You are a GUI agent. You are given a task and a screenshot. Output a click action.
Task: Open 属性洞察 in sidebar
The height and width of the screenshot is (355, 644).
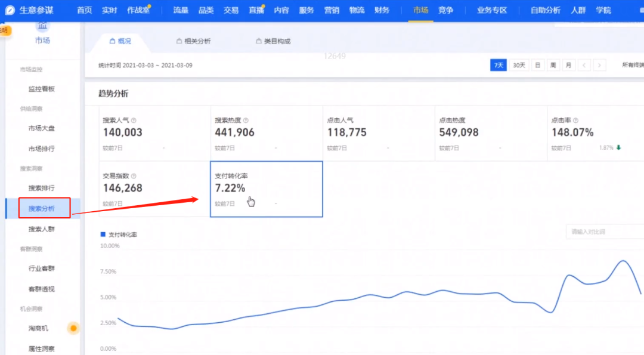point(42,349)
